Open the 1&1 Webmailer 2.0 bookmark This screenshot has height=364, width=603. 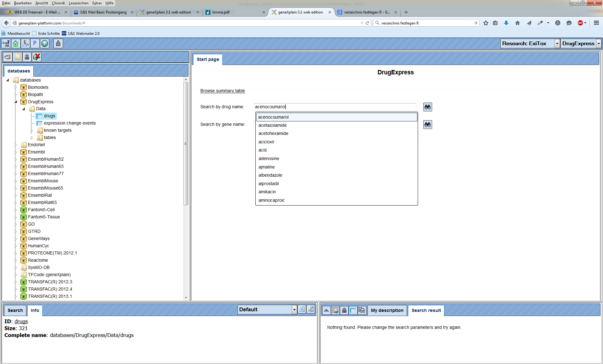click(81, 34)
